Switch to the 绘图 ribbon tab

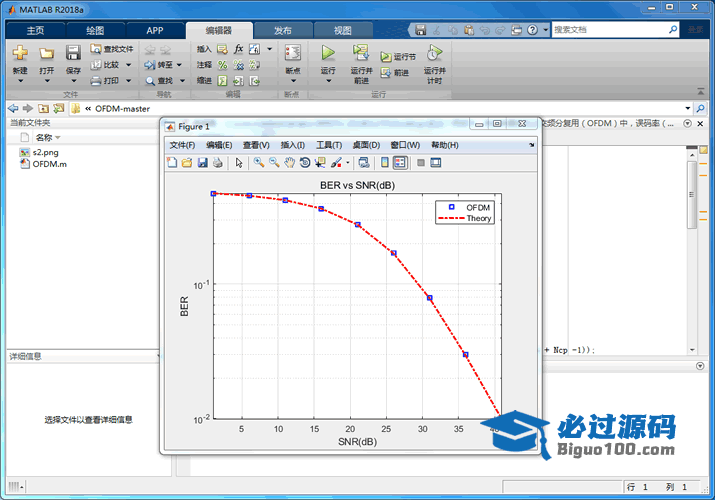[95, 31]
